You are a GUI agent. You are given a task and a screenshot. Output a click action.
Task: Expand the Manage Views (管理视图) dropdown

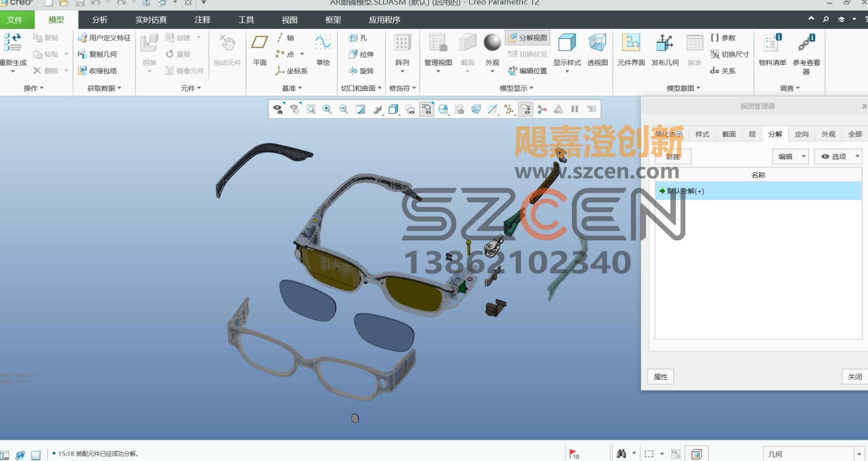438,71
